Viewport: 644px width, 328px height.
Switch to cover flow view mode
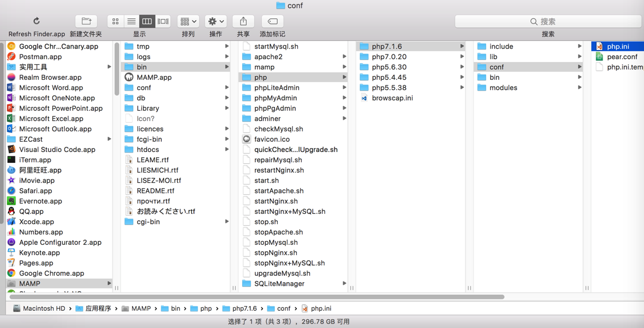[x=163, y=21]
